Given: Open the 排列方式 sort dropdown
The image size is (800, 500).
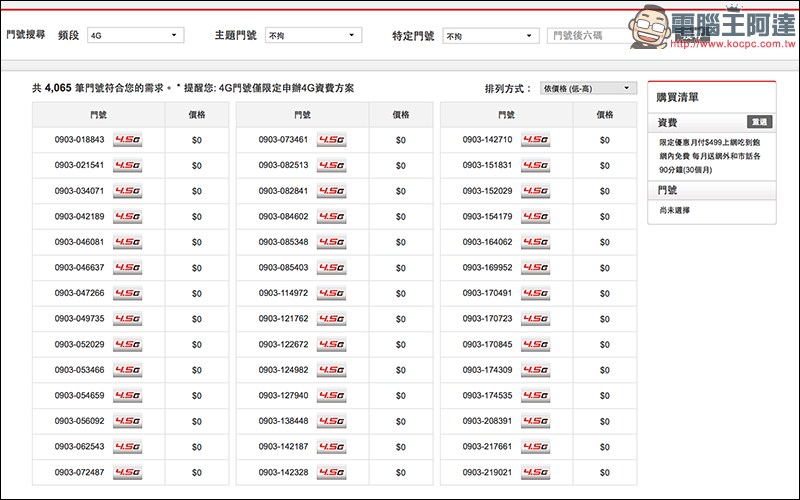Looking at the screenshot, I should coord(588,88).
